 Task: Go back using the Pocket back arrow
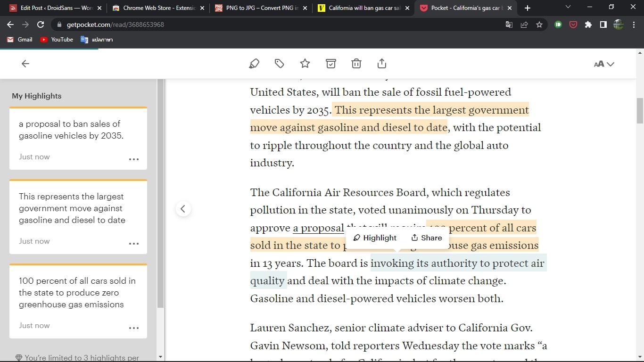point(25,64)
